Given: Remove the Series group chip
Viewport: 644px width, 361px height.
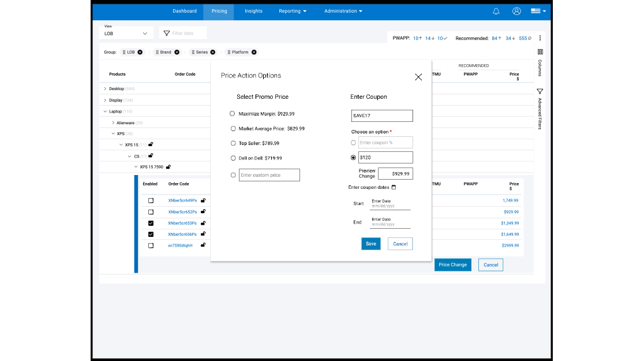Looking at the screenshot, I should 213,52.
